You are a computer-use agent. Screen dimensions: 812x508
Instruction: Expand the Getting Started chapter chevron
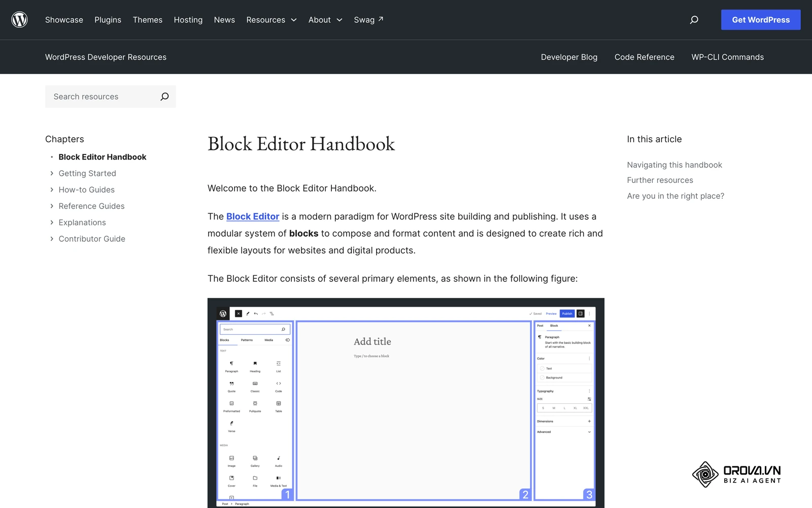pos(52,173)
